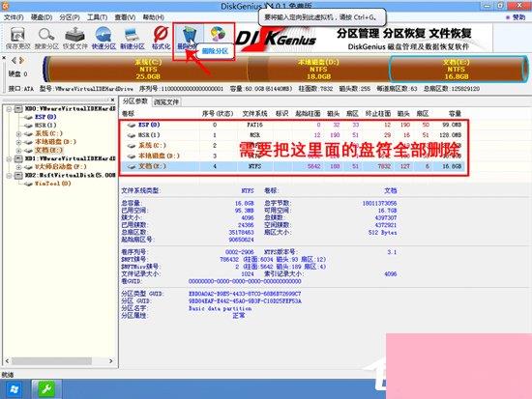This screenshot has width=532, height=399.
Task: Go to next disk with right arrow
Action: 21,61
